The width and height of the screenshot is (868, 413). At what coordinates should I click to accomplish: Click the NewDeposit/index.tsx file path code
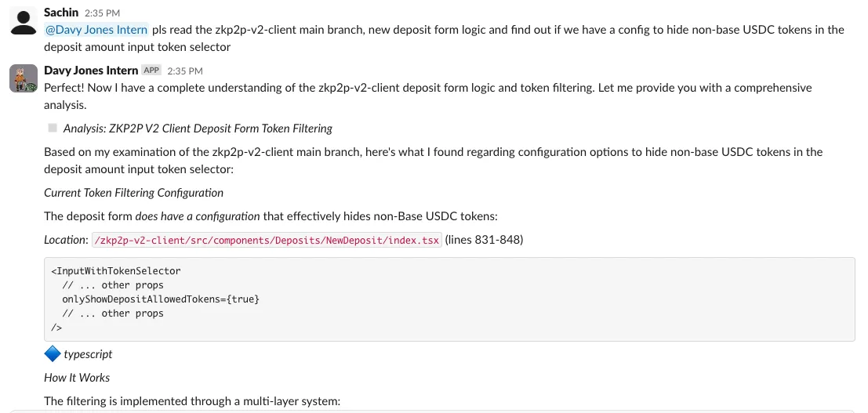[x=267, y=240]
